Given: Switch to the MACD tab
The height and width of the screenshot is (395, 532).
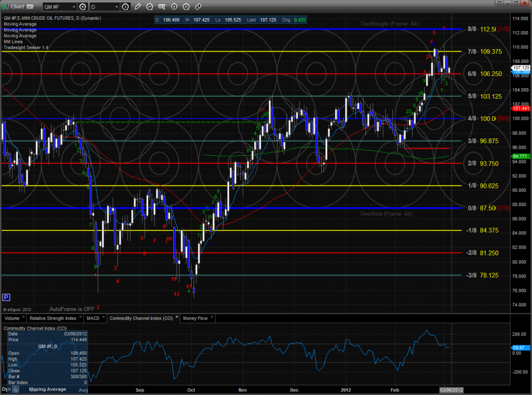Looking at the screenshot, I should (93, 318).
